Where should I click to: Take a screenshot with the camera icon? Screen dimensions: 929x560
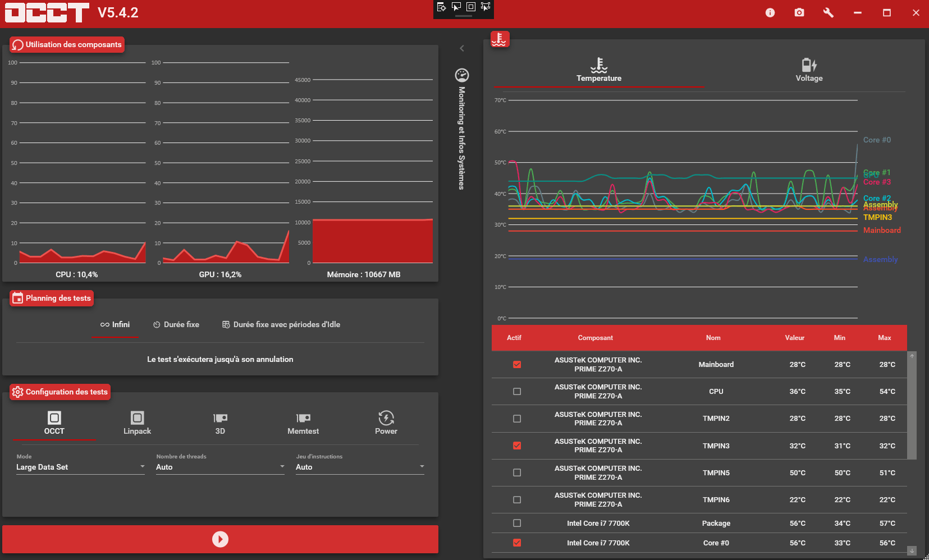coord(799,13)
